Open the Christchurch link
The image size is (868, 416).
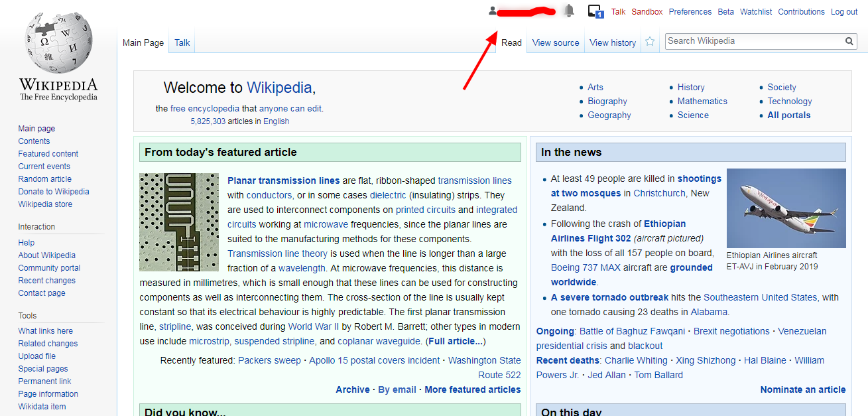[x=660, y=193]
